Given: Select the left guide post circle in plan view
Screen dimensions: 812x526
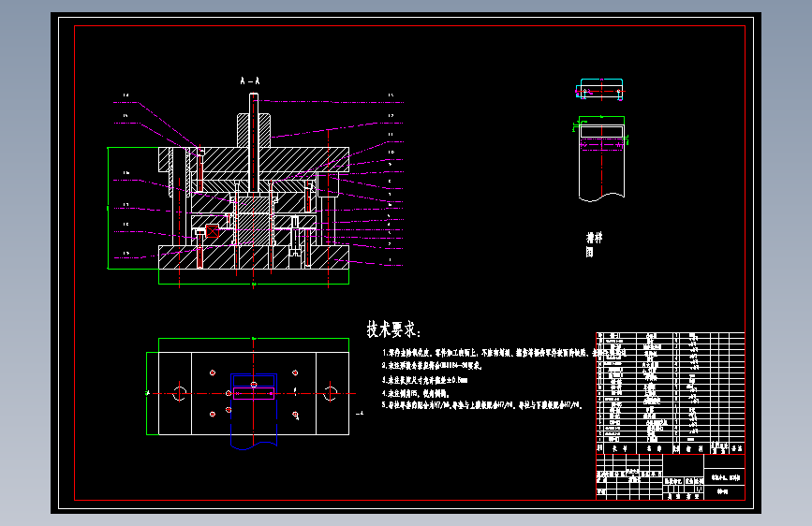Looking at the screenshot, I should point(179,393).
